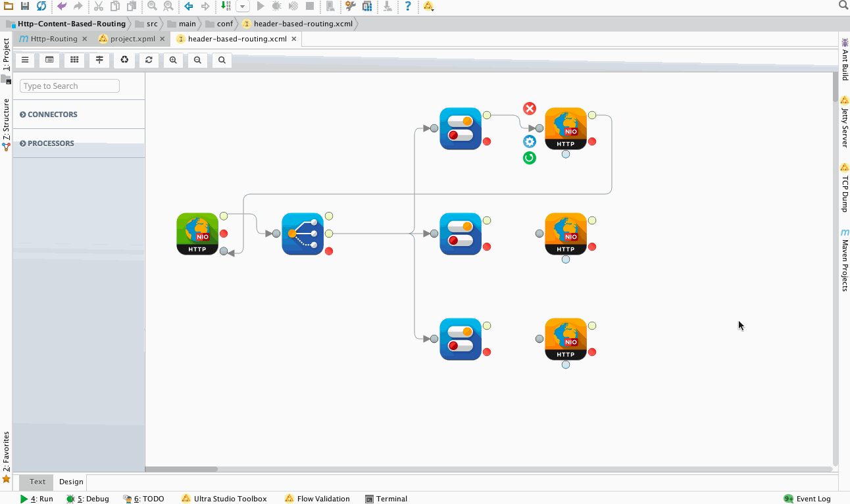Select the Design view tab
850x504 pixels.
pos(71,482)
